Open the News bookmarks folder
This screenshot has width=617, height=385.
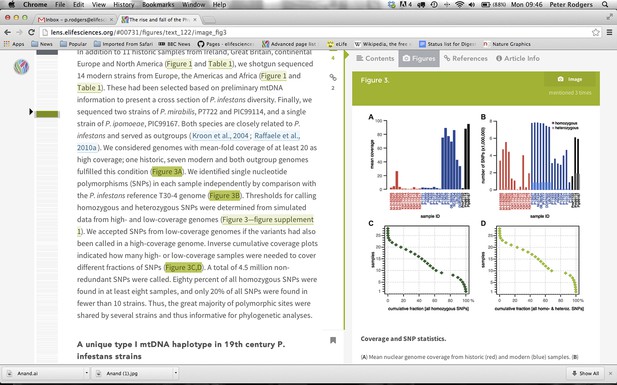click(x=42, y=44)
